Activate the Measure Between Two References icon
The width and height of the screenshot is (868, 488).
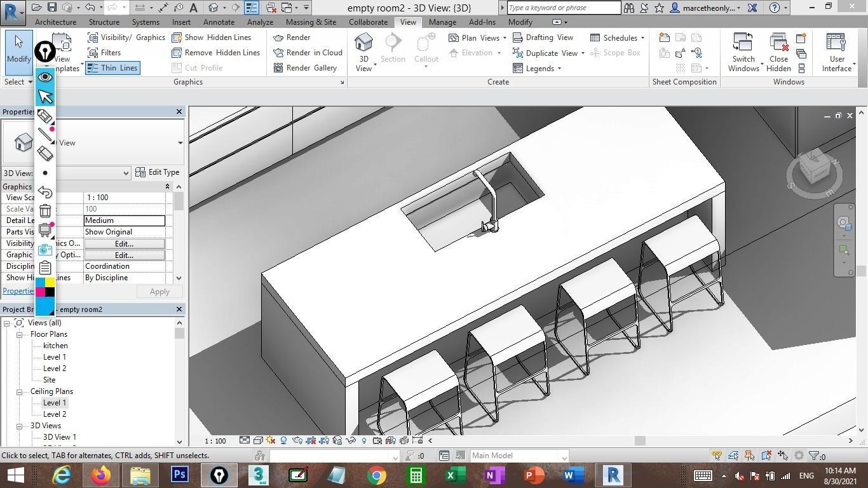click(x=140, y=8)
